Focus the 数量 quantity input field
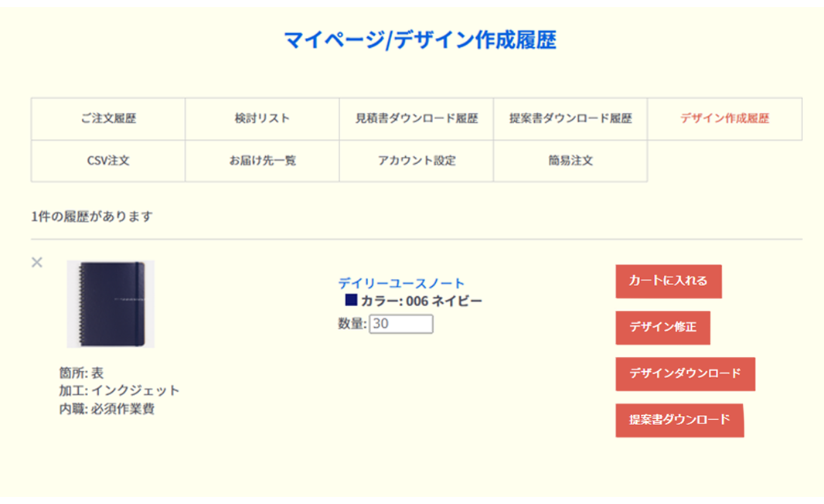Image resolution: width=824 pixels, height=504 pixels. tap(401, 324)
